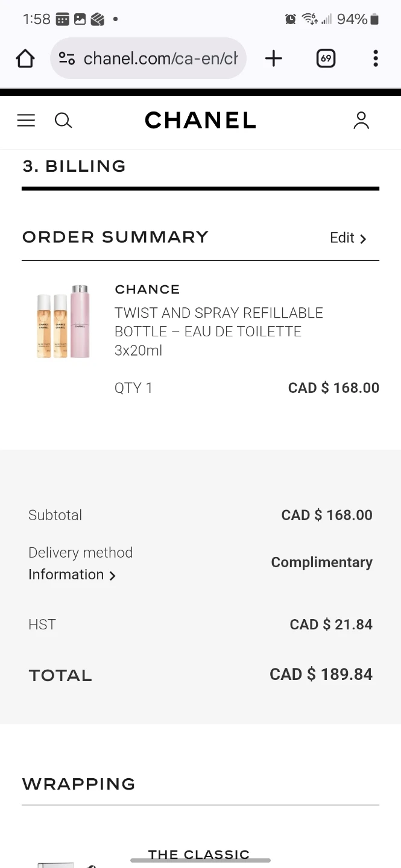Viewport: 401px width, 868px height.
Task: Click the Edit link in Order Summary
Action: point(342,238)
